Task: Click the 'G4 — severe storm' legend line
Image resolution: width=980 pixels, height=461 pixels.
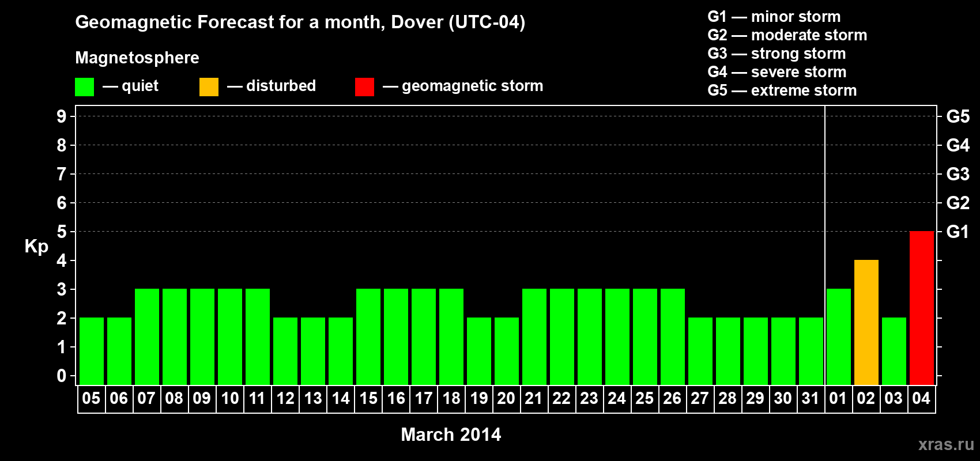Action: point(777,72)
